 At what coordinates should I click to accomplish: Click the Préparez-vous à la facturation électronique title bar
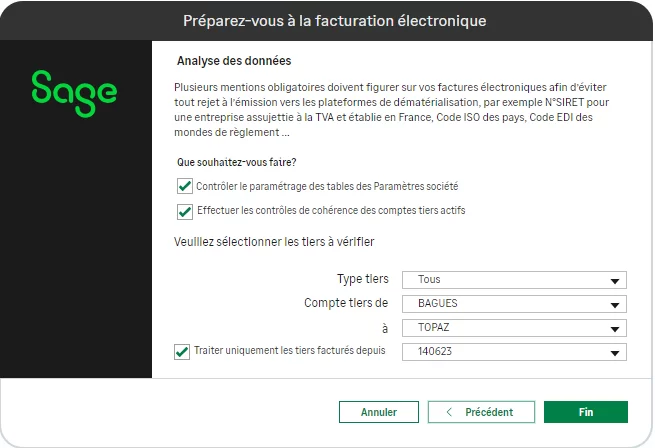tap(334, 21)
